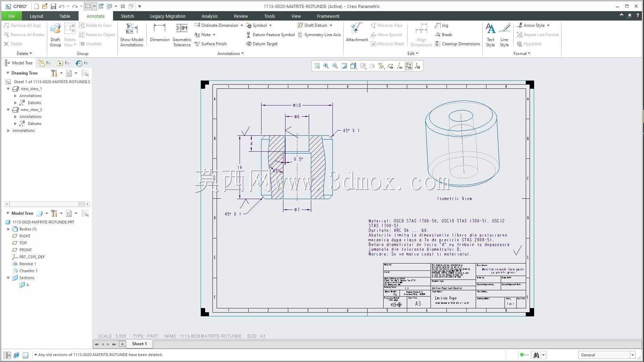Image resolution: width=644 pixels, height=362 pixels.
Task: Click the Regenerate icon in quick access
Action: point(101,6)
